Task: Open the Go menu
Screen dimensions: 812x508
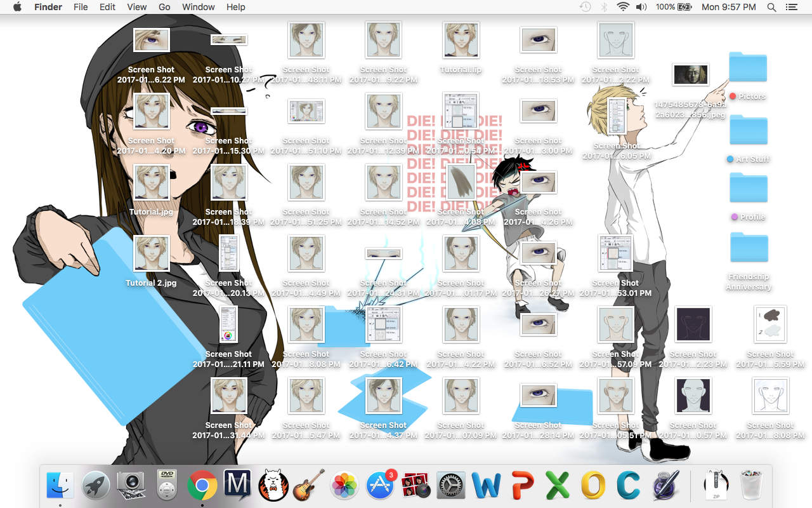Action: 164,7
